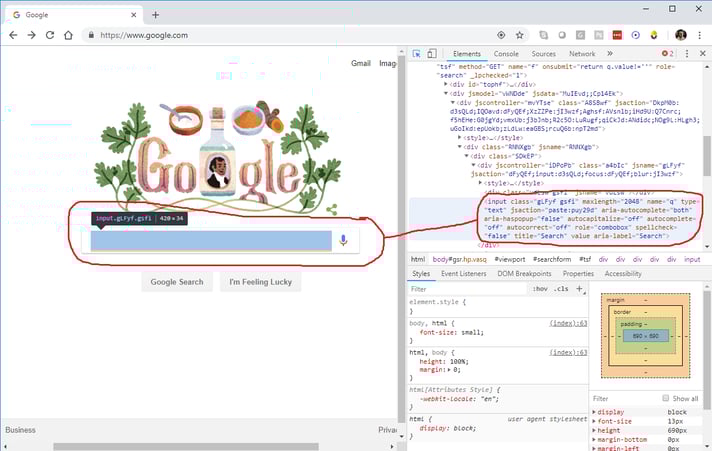This screenshot has height=451, width=712.
Task: Open the browser home page
Action: tap(68, 35)
